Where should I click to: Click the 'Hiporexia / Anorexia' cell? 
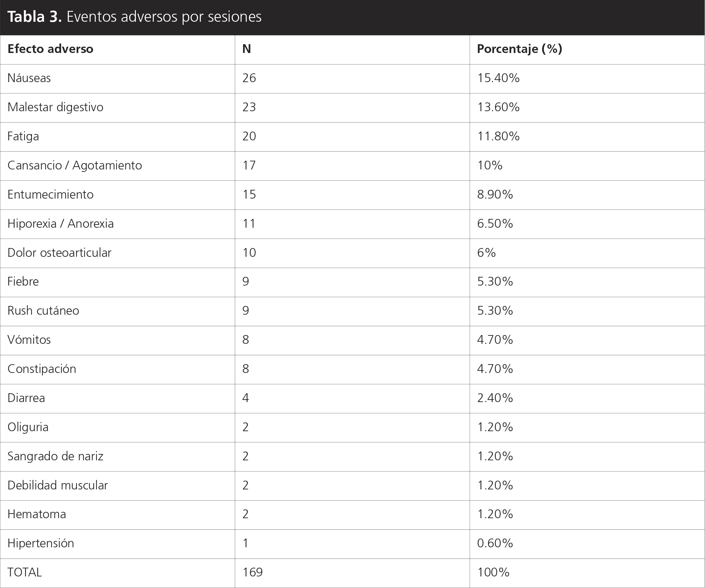tap(60, 223)
